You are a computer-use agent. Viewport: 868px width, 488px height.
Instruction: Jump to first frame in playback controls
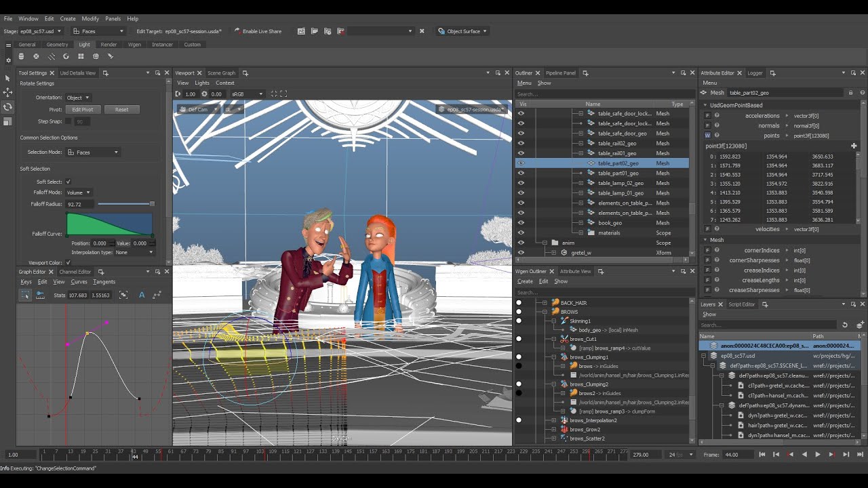pyautogui.click(x=762, y=455)
